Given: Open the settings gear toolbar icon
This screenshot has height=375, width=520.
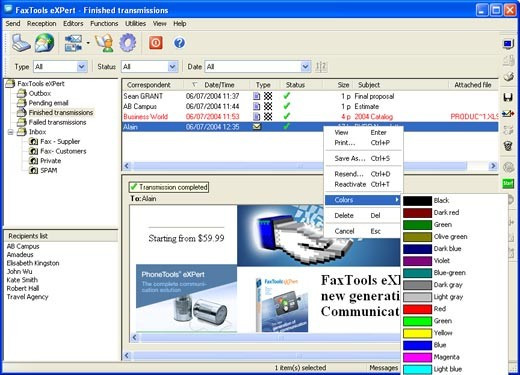Looking at the screenshot, I should [128, 43].
